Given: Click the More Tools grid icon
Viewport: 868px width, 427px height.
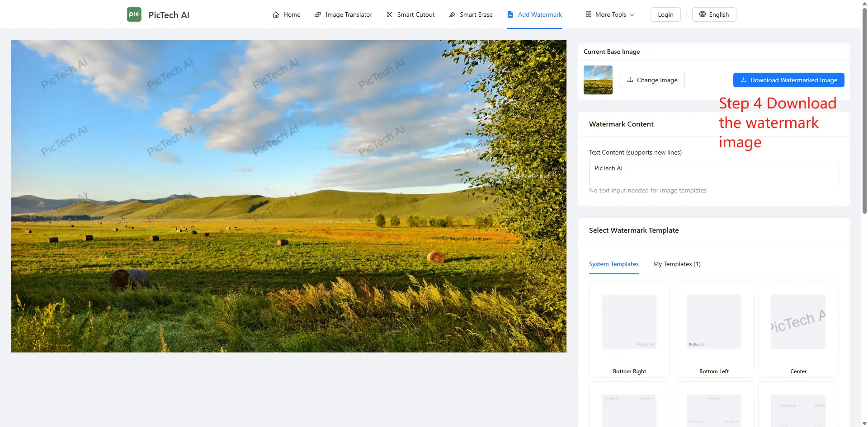Looking at the screenshot, I should click(x=589, y=14).
